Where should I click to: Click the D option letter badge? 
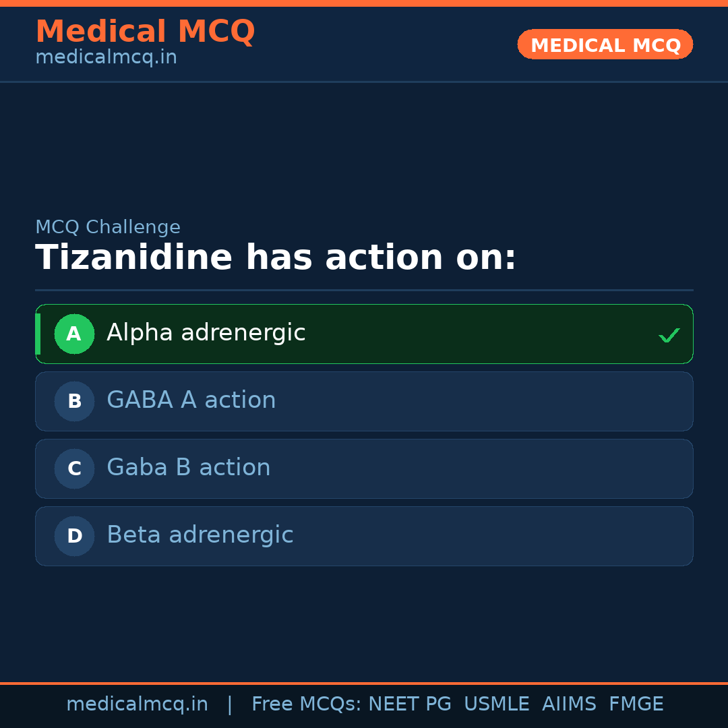point(74,536)
